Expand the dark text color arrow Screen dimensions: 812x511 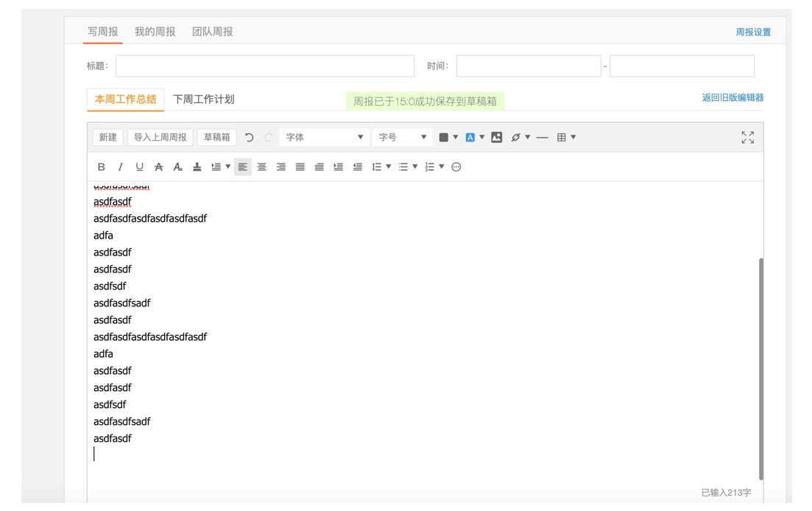pos(456,137)
